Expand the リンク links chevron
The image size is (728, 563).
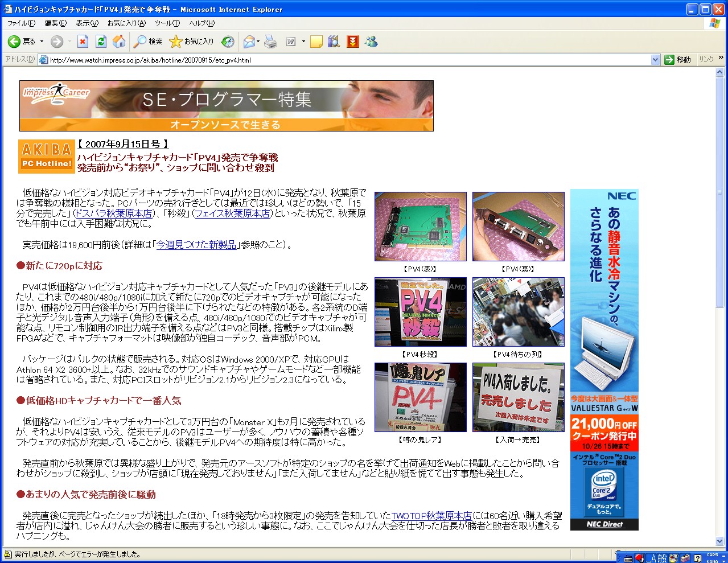click(x=721, y=58)
